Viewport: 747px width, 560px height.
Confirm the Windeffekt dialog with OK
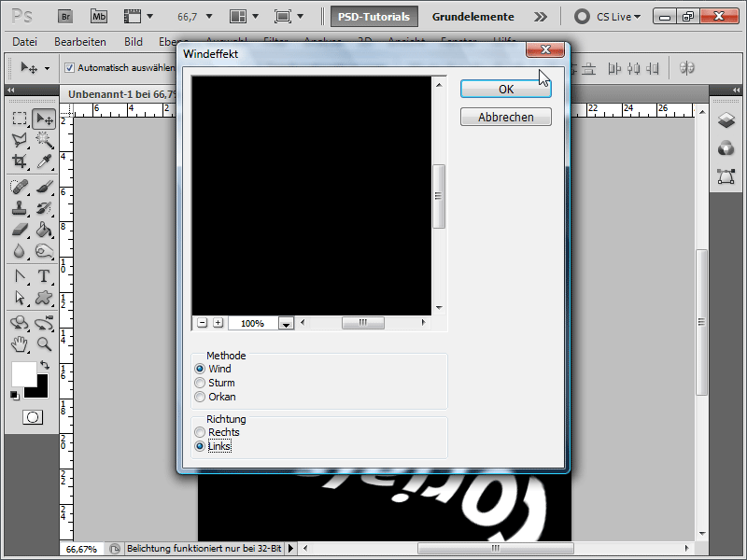pyautogui.click(x=506, y=89)
